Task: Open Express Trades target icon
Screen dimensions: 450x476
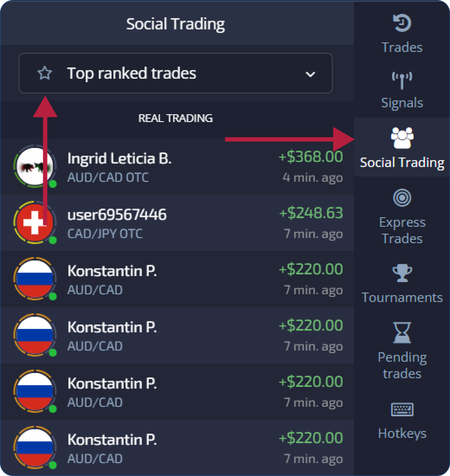Action: 402,198
